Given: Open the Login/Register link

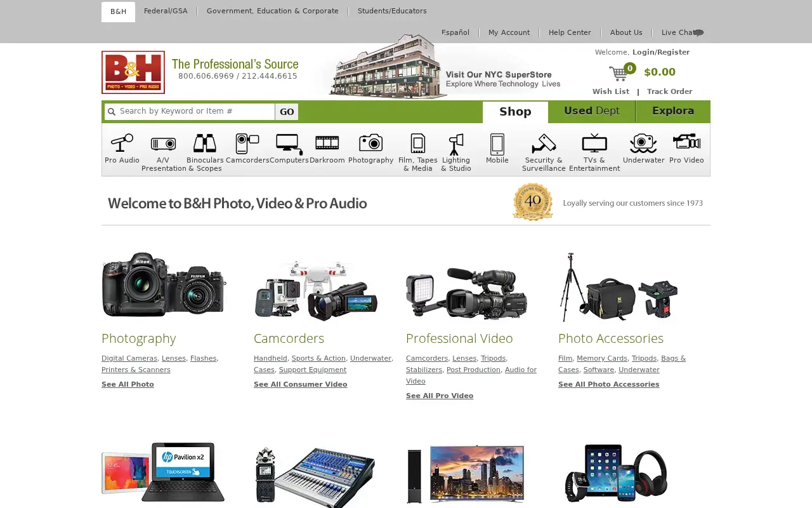Looking at the screenshot, I should click(661, 52).
